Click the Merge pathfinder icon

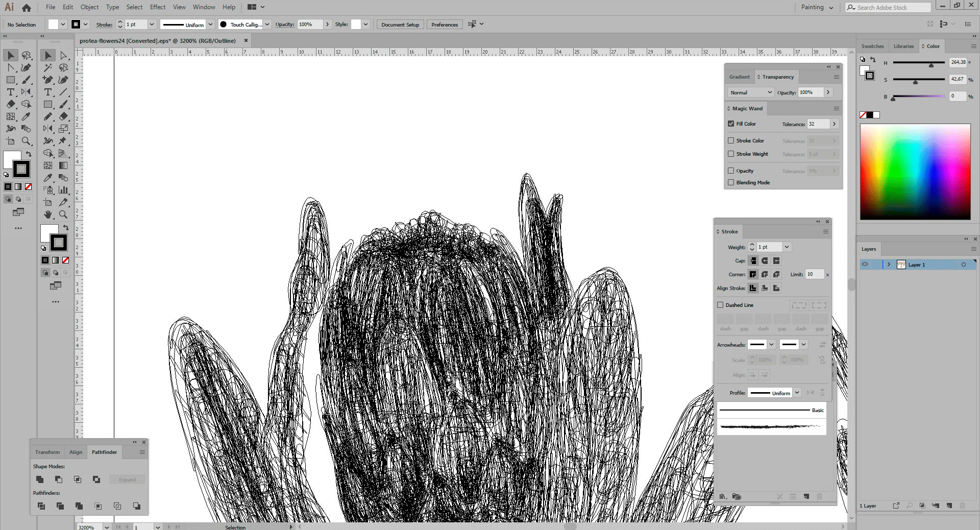(79, 506)
